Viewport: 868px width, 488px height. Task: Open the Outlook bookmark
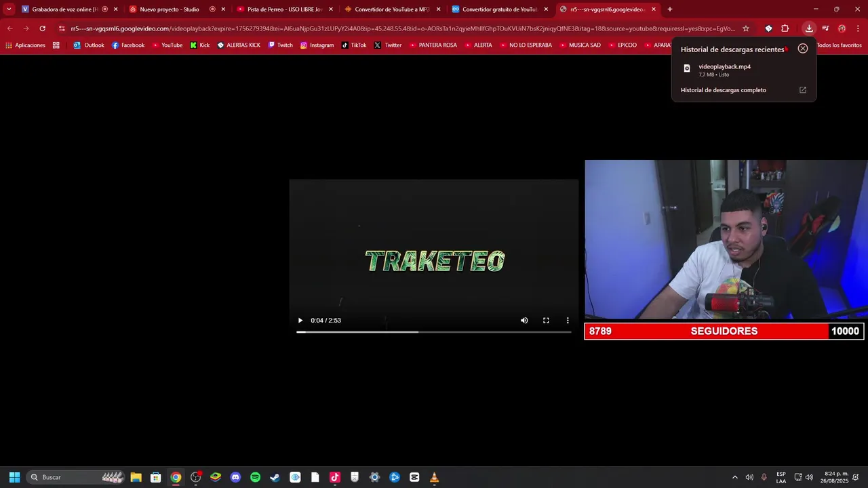tap(89, 45)
